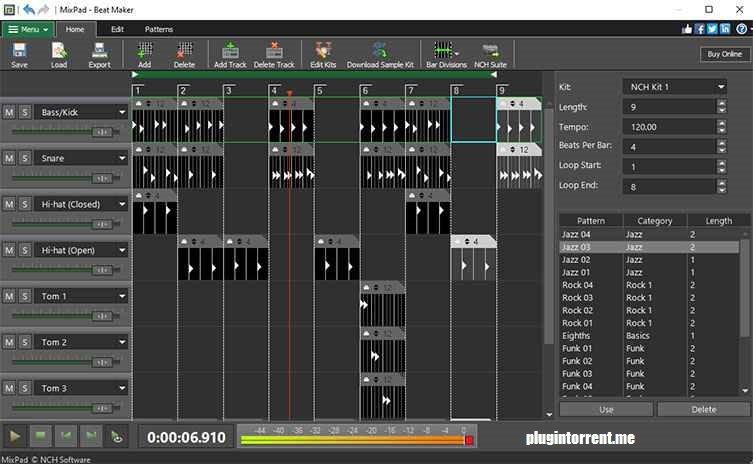Select the Funk 02 pattern row
This screenshot has height=464, width=753.
pyautogui.click(x=649, y=361)
